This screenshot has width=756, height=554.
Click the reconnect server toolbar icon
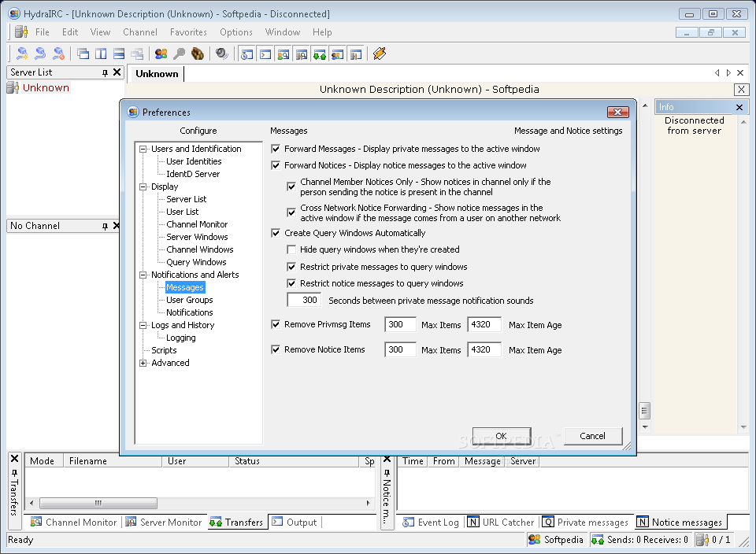click(40, 54)
